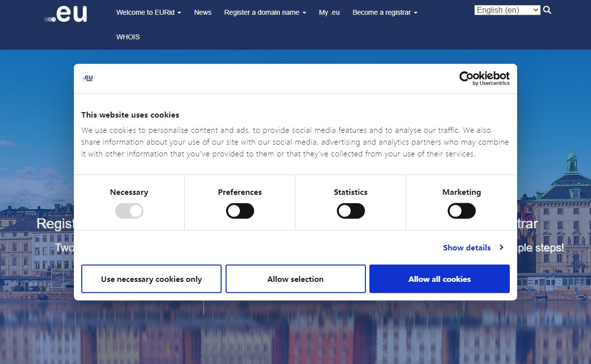
Task: Expand cookie details with the Show details link
Action: tap(473, 247)
